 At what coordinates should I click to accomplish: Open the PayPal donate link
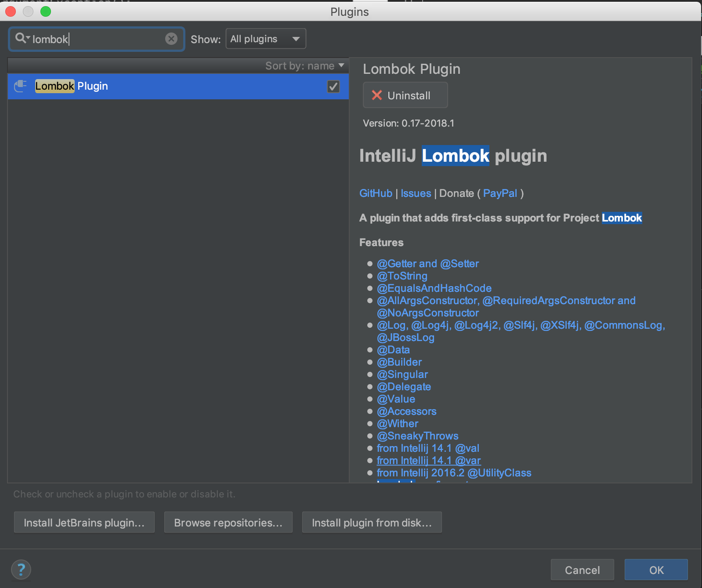[x=500, y=193]
